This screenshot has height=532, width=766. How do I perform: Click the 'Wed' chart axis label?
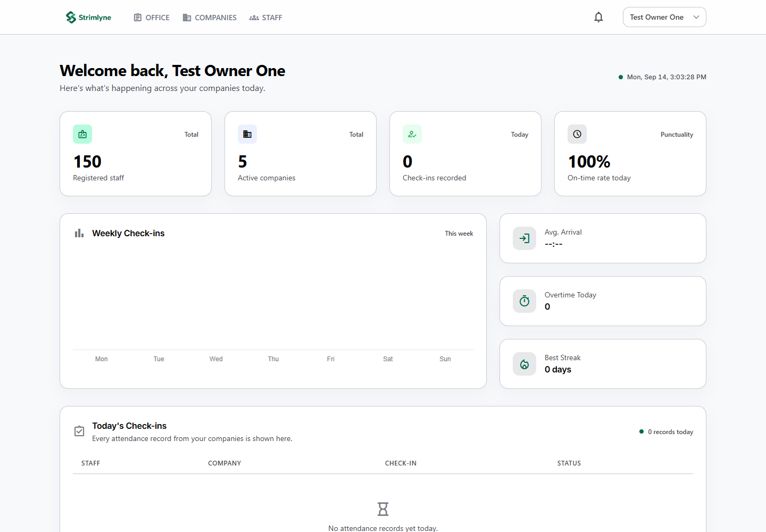click(x=216, y=359)
